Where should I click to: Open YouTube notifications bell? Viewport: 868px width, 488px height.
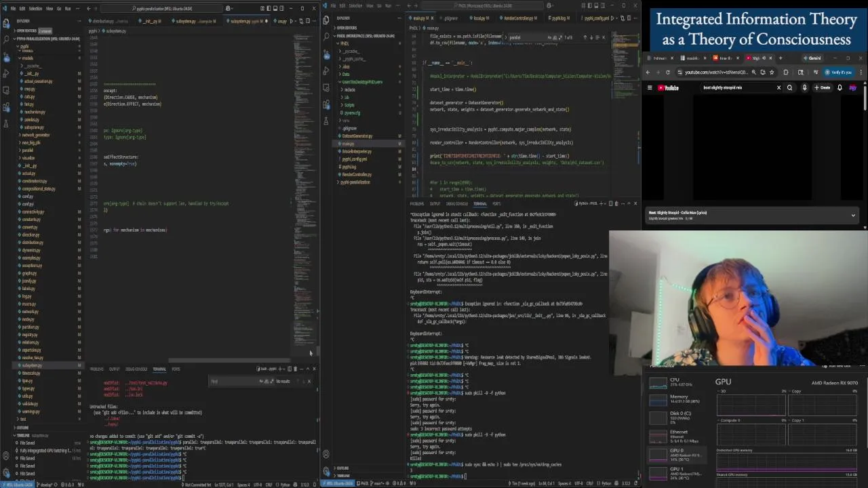pyautogui.click(x=840, y=87)
